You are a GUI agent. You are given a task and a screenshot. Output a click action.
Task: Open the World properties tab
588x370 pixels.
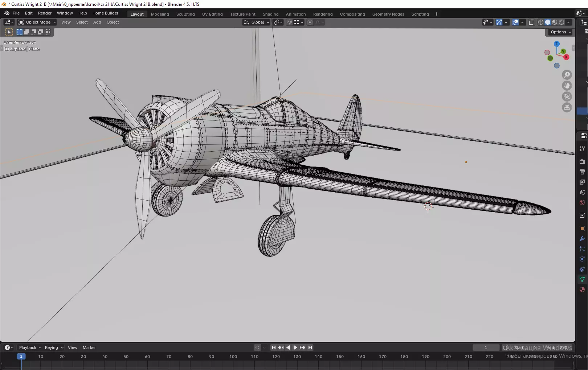(582, 202)
